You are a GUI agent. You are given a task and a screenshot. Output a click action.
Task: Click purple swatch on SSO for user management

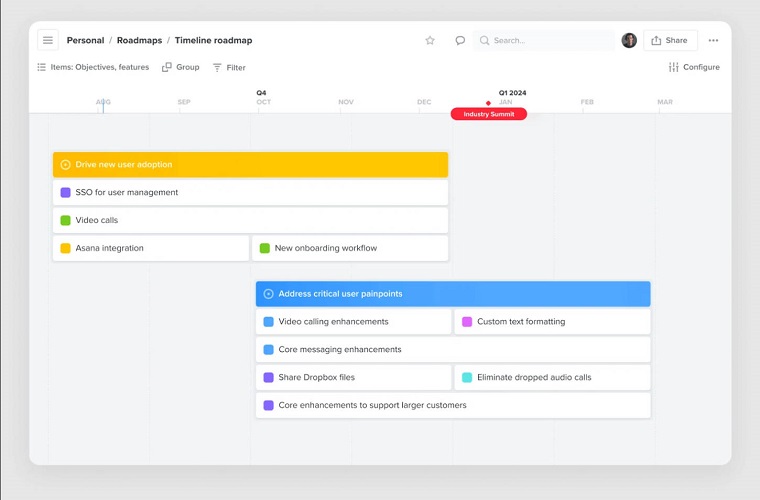pyautogui.click(x=66, y=193)
